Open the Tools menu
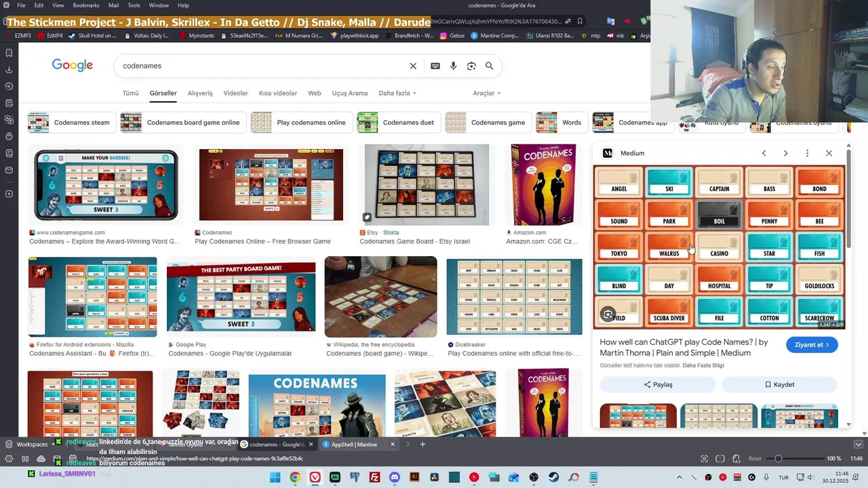Viewport: 868px width, 488px height. [134, 5]
